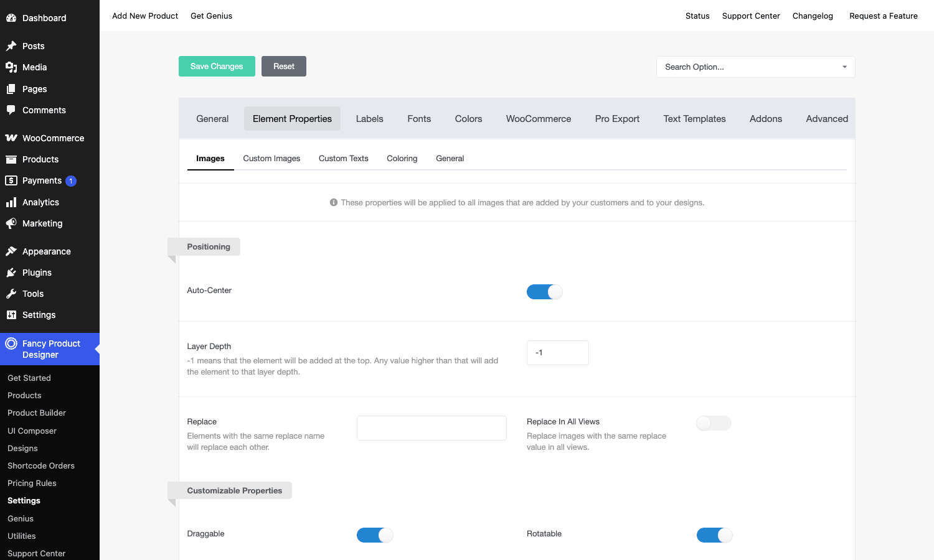Open the Addons tab
The image size is (934, 560).
click(x=766, y=119)
